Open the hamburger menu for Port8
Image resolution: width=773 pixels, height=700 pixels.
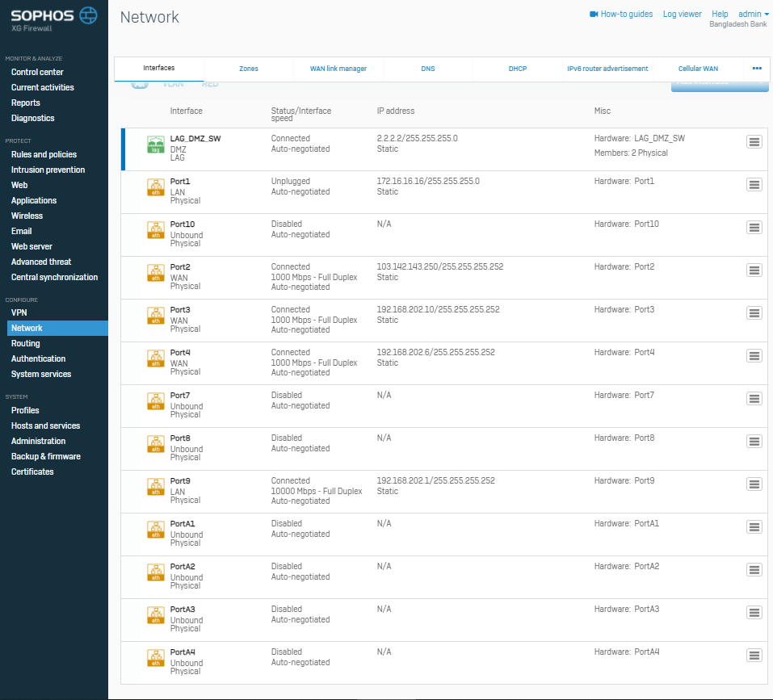(x=754, y=442)
